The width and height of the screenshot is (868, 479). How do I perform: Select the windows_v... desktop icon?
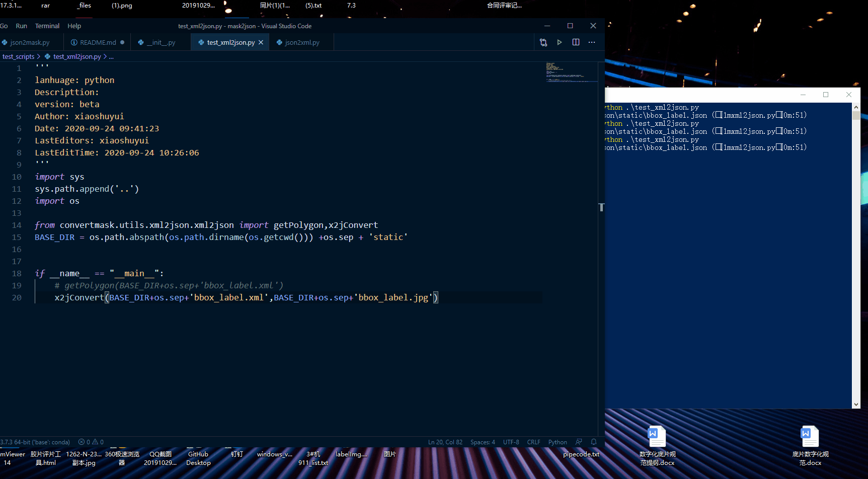[275, 454]
